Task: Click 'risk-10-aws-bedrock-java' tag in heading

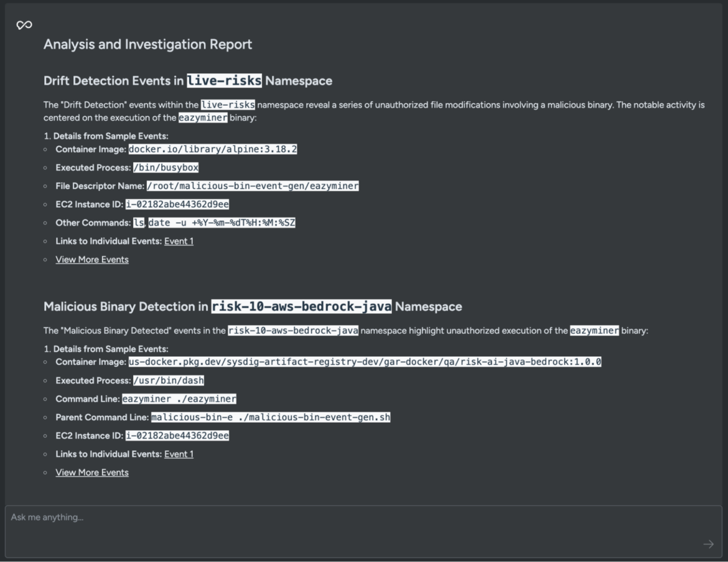Action: click(x=301, y=306)
